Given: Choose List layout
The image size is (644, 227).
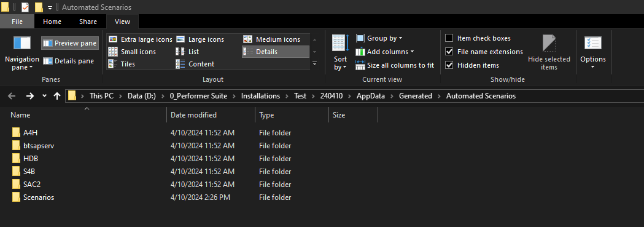Looking at the screenshot, I should (188, 52).
